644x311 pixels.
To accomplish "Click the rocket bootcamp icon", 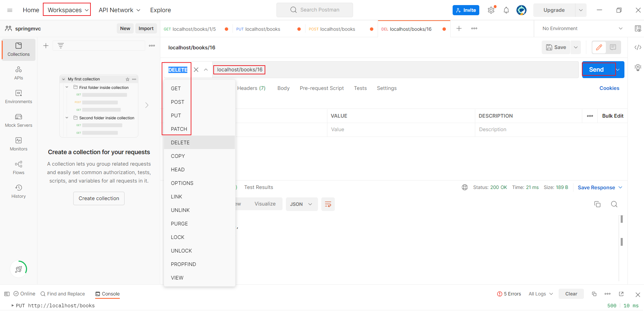I will [19, 269].
